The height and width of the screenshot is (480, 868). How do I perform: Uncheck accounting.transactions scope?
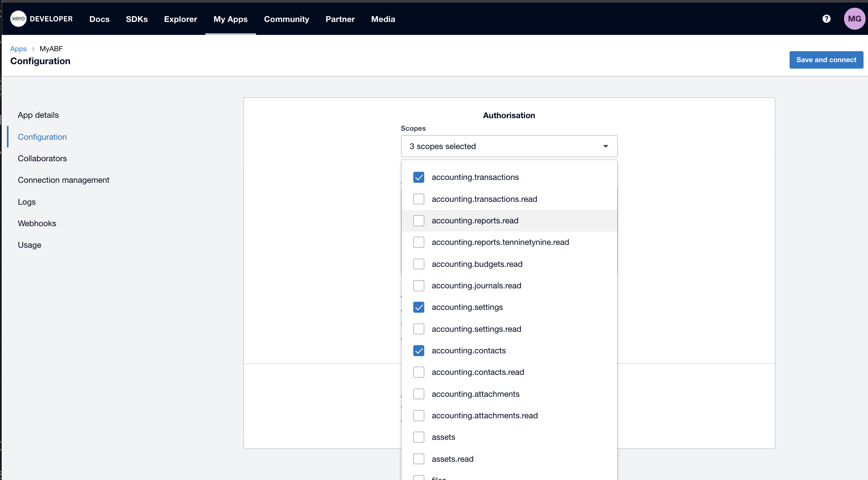click(419, 177)
